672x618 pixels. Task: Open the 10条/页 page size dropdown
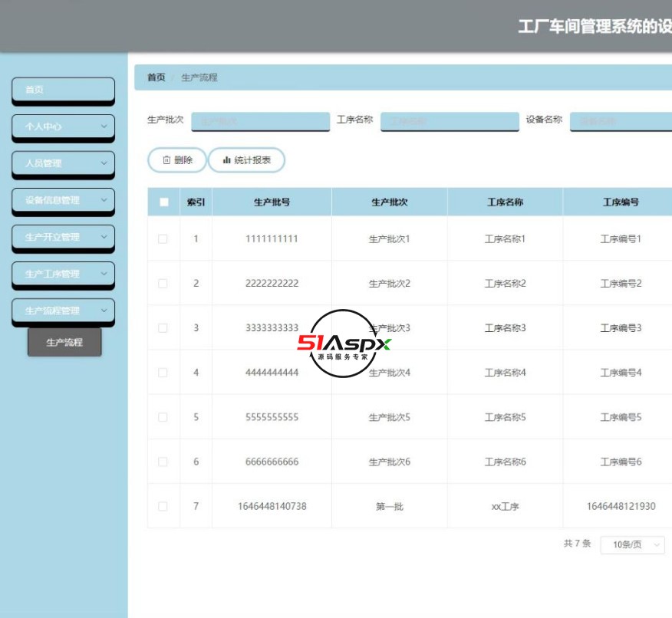point(632,545)
